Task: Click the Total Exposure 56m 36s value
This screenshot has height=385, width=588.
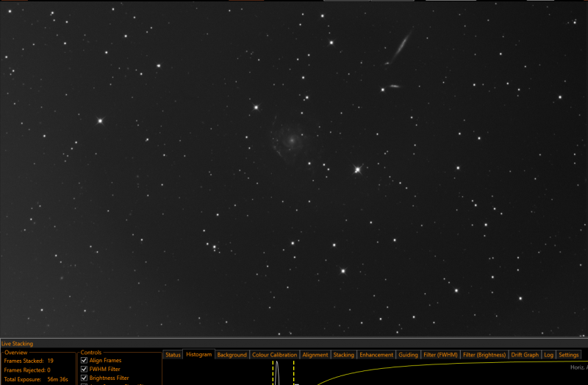Action: click(x=57, y=379)
